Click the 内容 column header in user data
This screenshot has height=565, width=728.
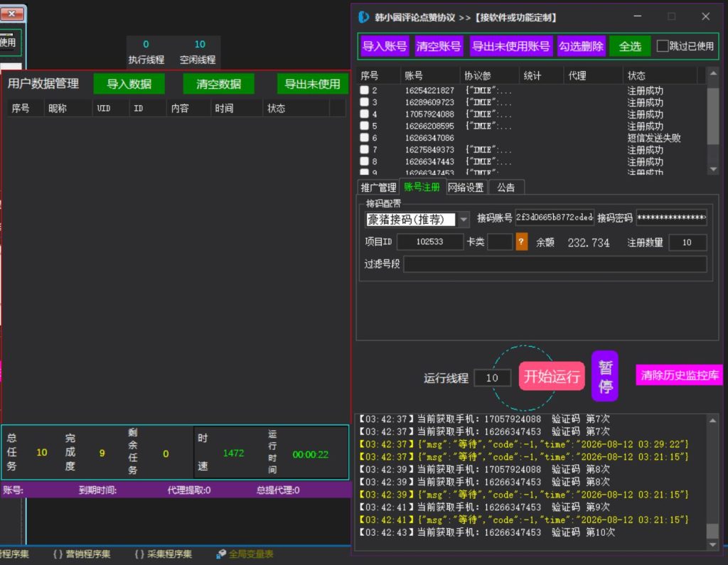(x=189, y=108)
